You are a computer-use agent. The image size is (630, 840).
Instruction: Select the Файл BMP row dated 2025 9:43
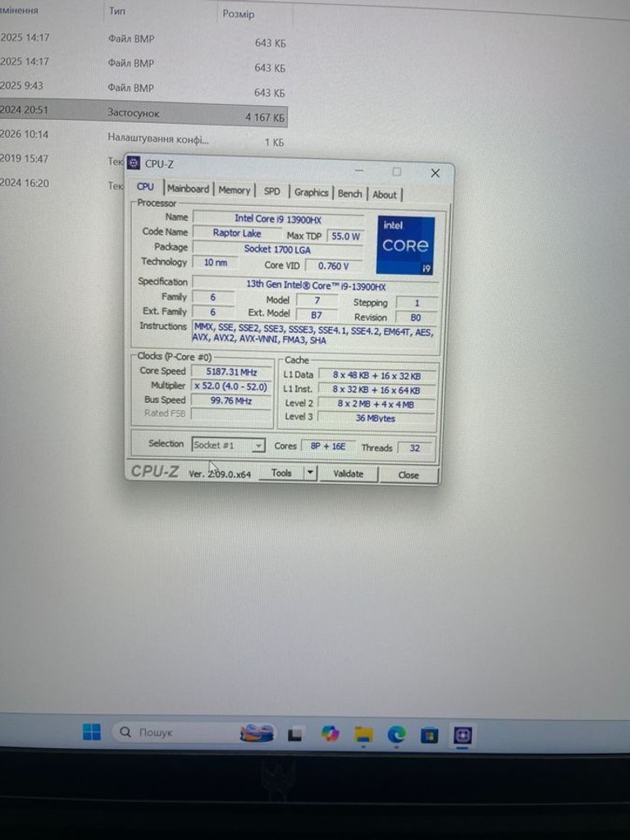click(144, 89)
